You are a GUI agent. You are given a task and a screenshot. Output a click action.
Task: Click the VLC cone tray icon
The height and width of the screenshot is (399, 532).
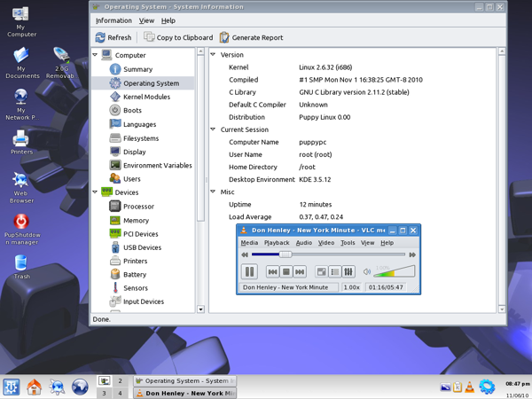click(470, 387)
